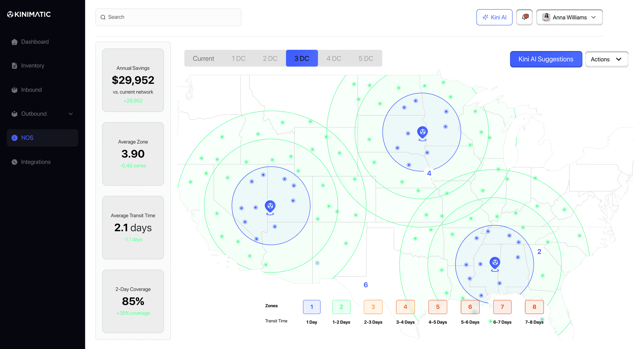Expand the Outbound submenu chevron

click(71, 114)
